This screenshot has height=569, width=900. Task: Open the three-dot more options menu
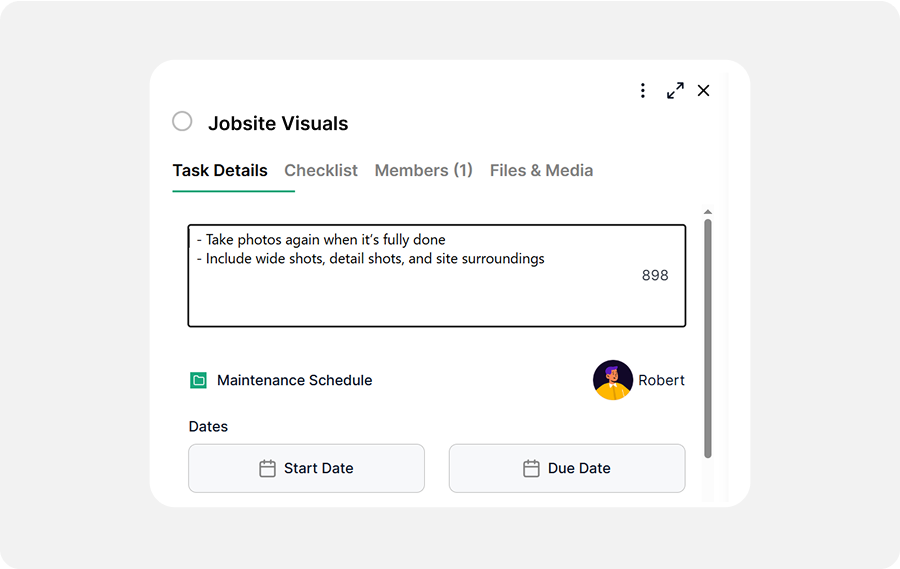(643, 91)
